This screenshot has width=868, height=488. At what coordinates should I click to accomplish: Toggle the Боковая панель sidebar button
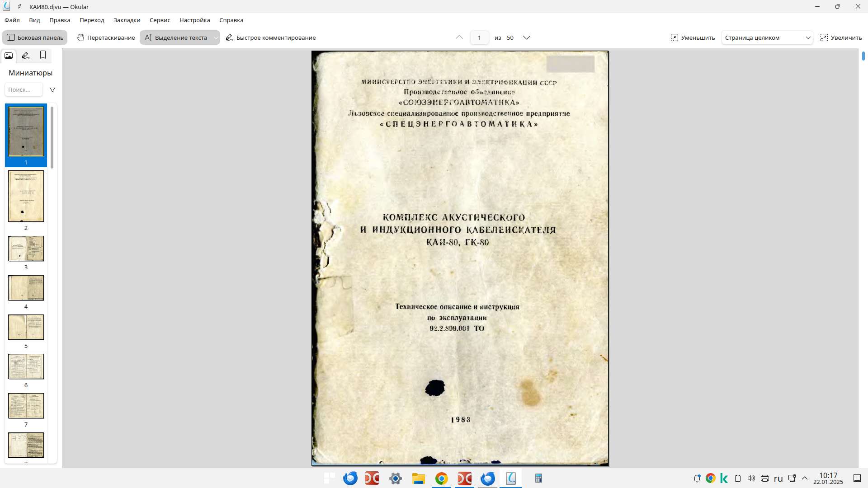35,38
